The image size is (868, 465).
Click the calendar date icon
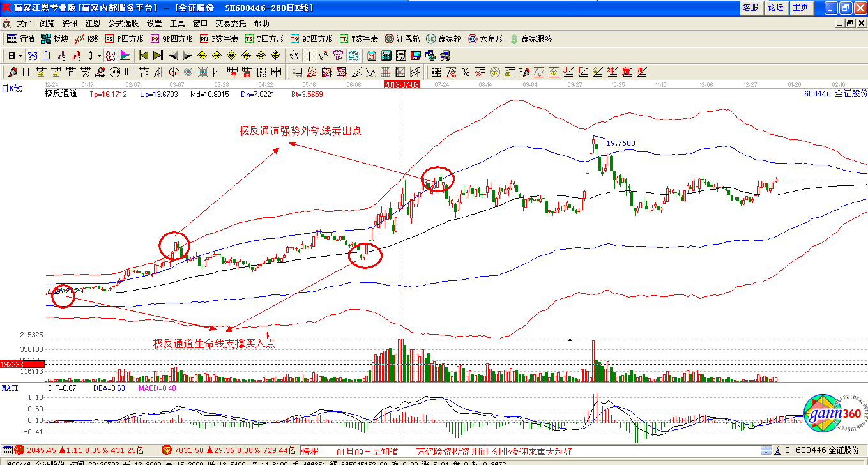click(371, 56)
